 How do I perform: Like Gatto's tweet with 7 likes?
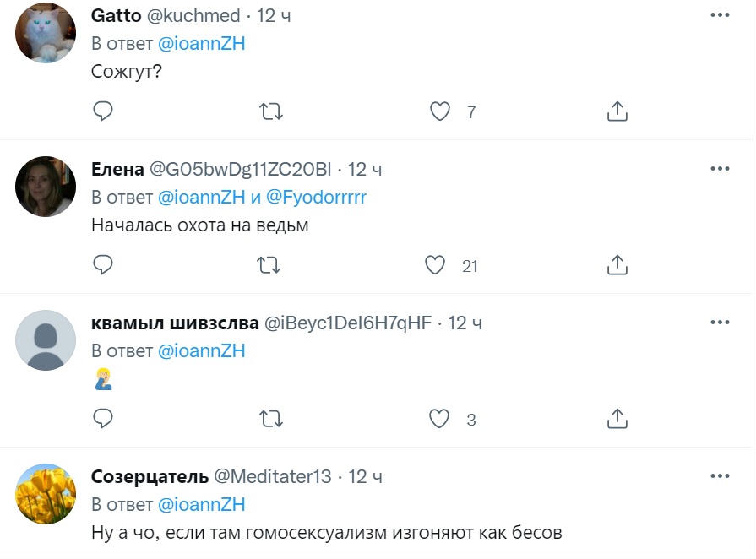(439, 111)
